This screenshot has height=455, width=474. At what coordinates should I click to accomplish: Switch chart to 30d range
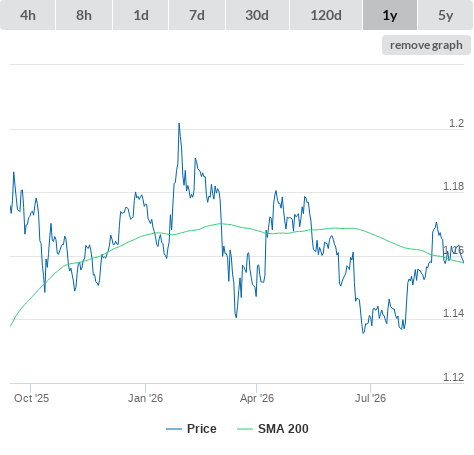[257, 15]
